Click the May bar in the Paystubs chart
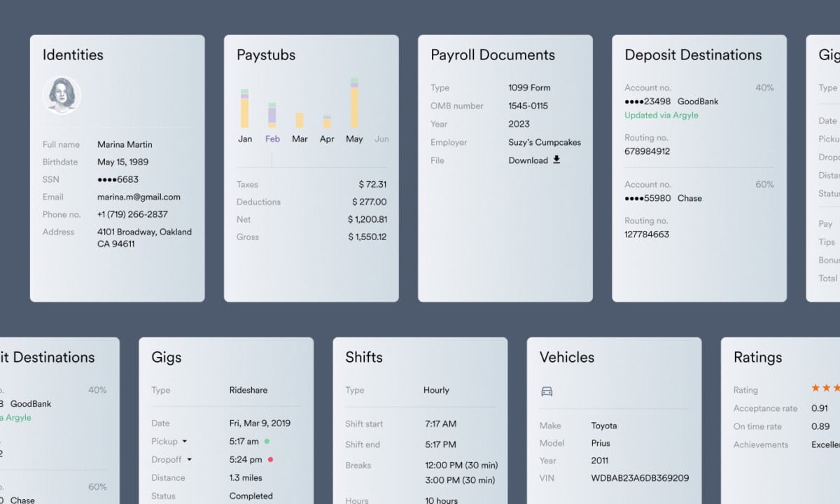 pos(354,105)
